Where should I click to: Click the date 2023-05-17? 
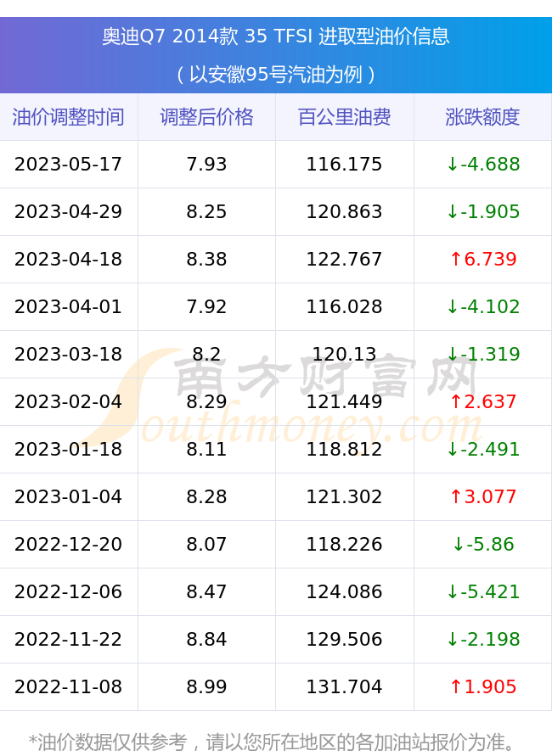click(x=69, y=164)
